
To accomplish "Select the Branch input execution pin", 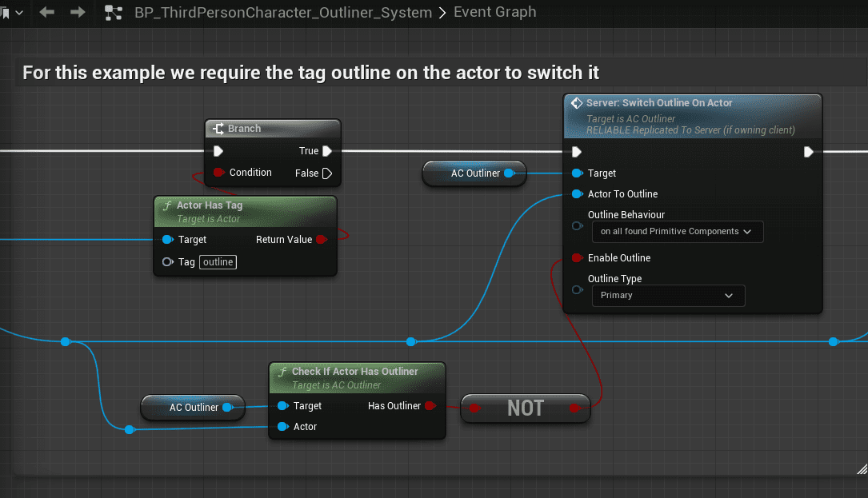I will click(x=218, y=151).
